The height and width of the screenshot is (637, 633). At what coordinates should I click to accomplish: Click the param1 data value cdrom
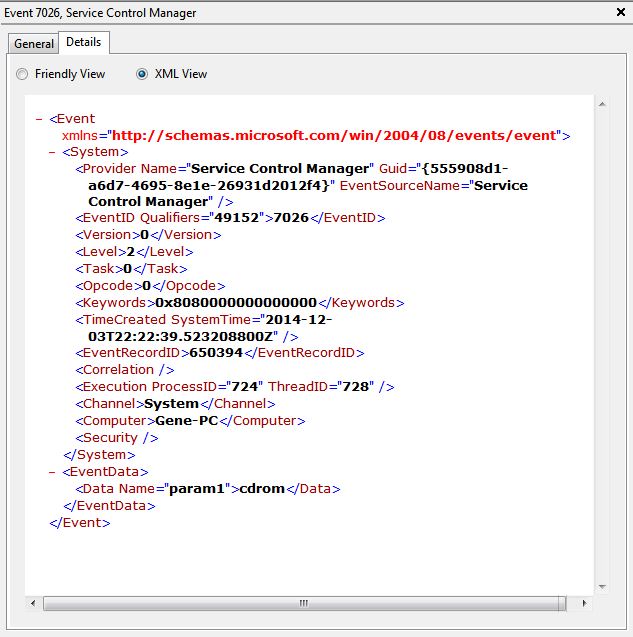[x=259, y=489]
